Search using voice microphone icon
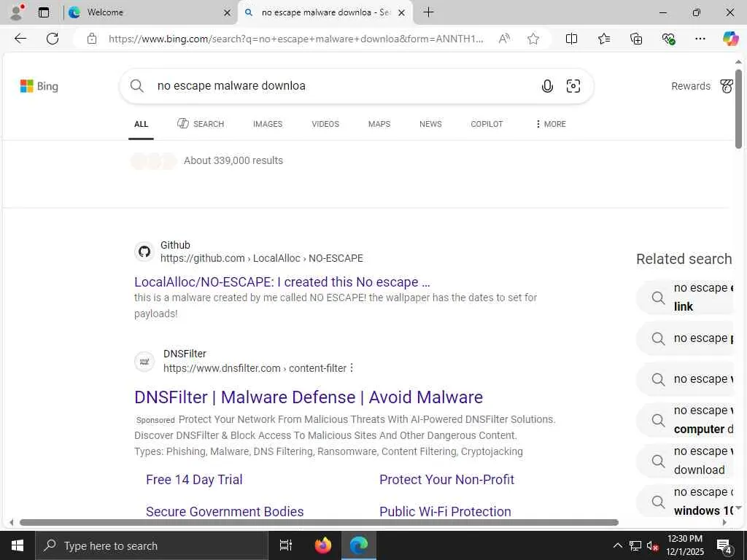The width and height of the screenshot is (747, 560). click(547, 86)
